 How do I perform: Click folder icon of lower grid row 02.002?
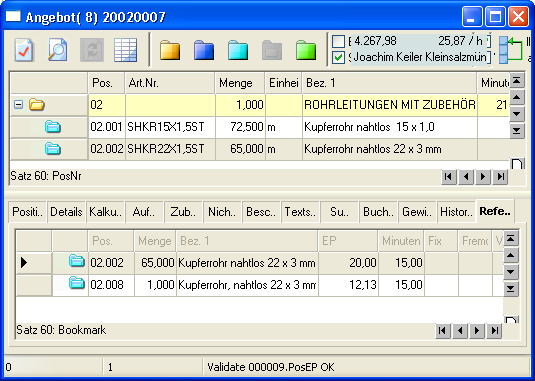[x=77, y=261]
